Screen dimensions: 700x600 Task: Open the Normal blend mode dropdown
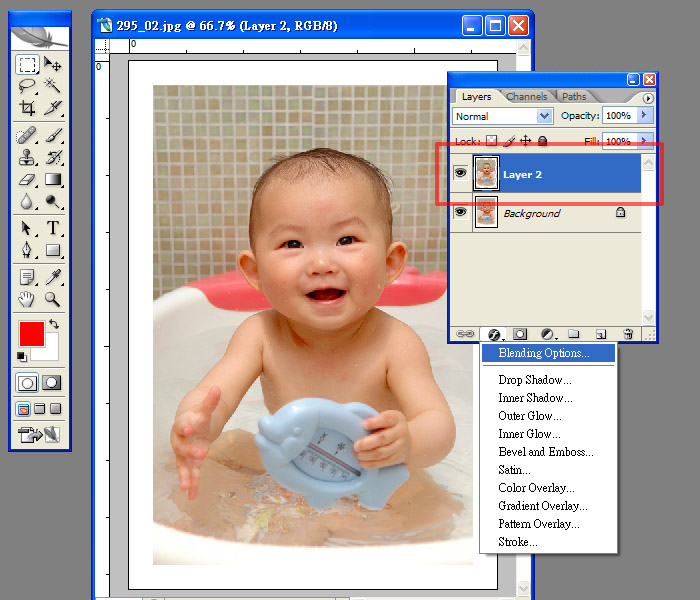502,117
